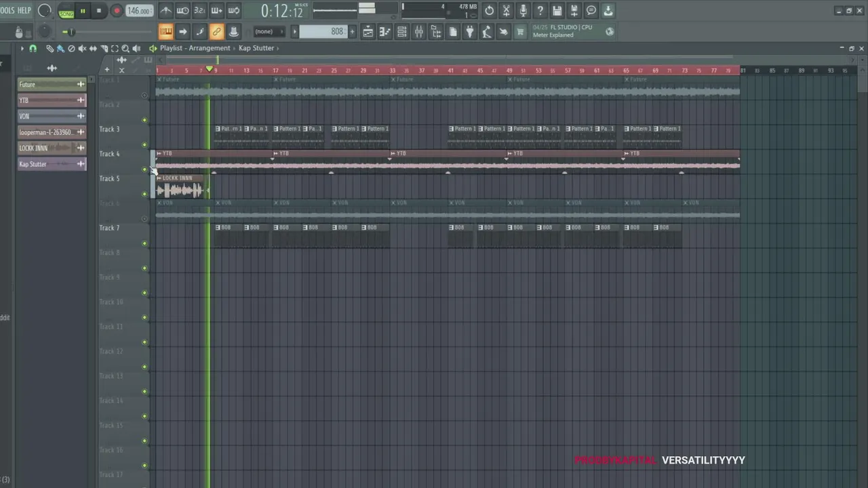The image size is (868, 488).
Task: Click the download content library icon
Action: pos(608,11)
